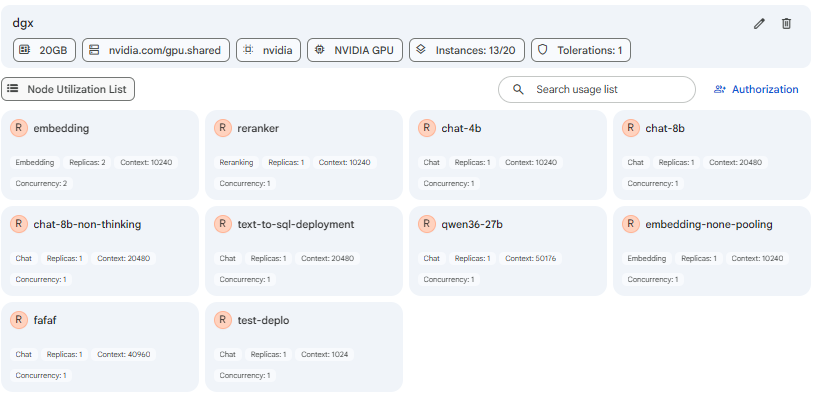Viewport: 819px width, 403px height.
Task: Click the R avatar on qwen36-27b card
Action: pos(427,224)
